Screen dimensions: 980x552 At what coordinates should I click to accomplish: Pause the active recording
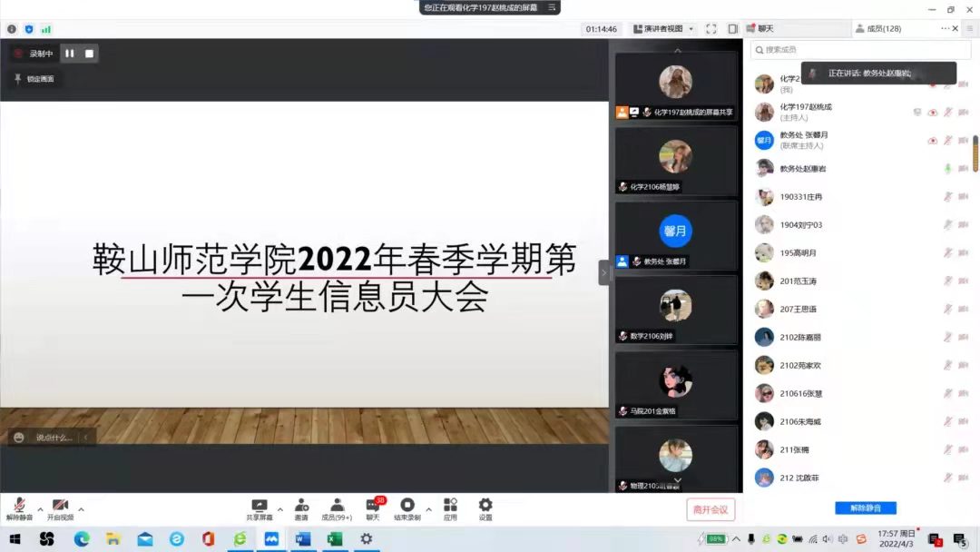point(69,54)
